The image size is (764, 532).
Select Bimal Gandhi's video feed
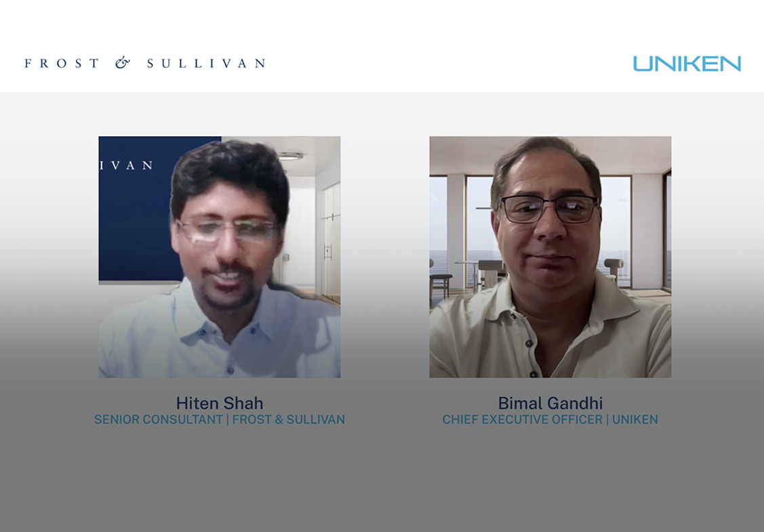pyautogui.click(x=550, y=257)
